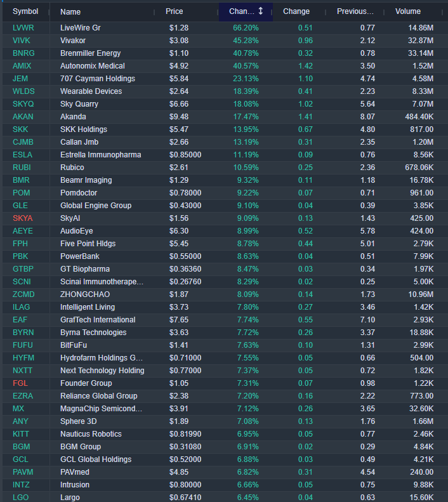Open the AMIX ticker symbol
This screenshot has width=448, height=502.
tap(22, 66)
